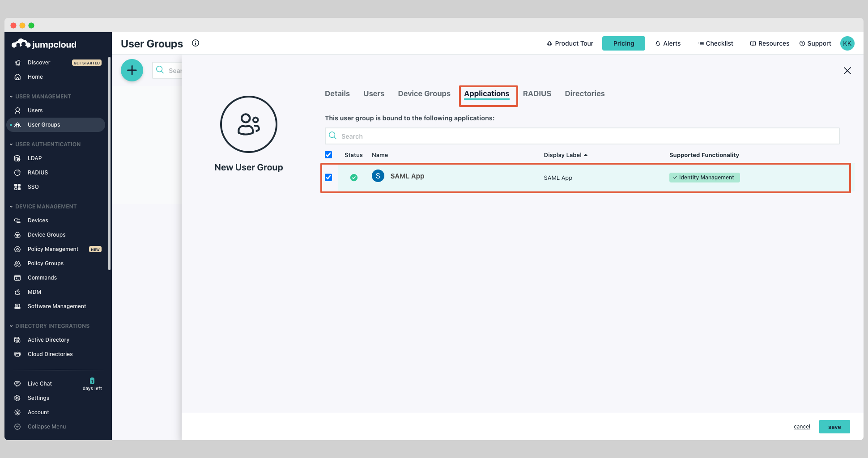Click the Devices sidebar icon

pos(17,220)
